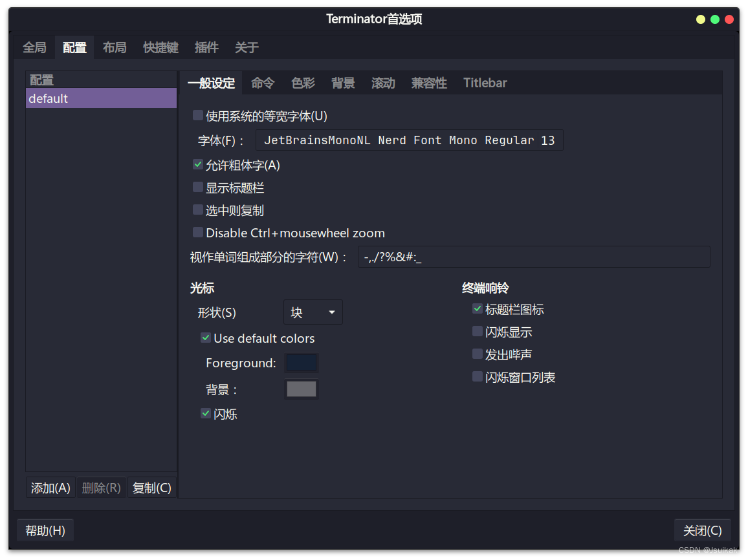
Task: Open the JetBrainsMonoNL font chooser button
Action: [410, 140]
